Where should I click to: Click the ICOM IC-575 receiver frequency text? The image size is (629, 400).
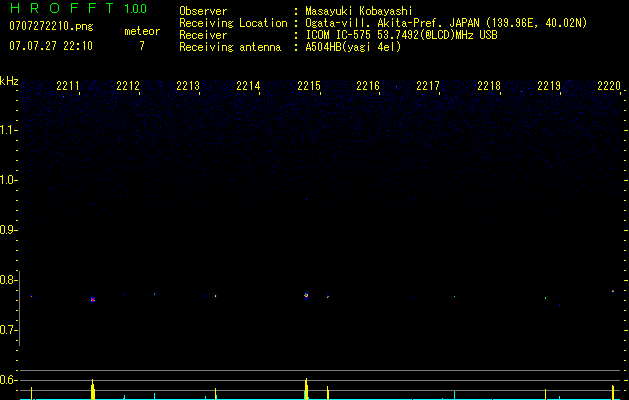pos(401,35)
